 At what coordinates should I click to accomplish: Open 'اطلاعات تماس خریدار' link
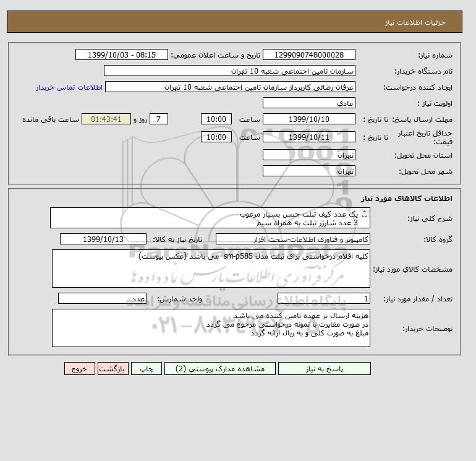pyautogui.click(x=69, y=87)
